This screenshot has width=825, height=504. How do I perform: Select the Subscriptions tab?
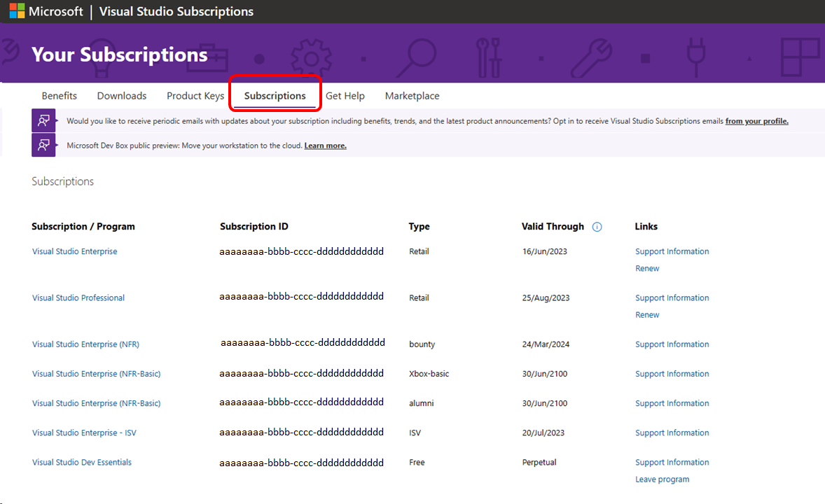275,96
